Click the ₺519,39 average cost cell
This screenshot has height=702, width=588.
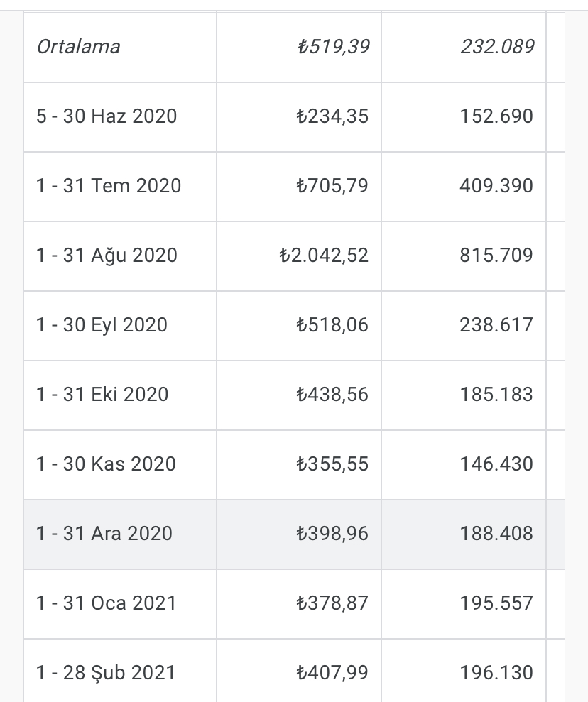[x=299, y=48]
